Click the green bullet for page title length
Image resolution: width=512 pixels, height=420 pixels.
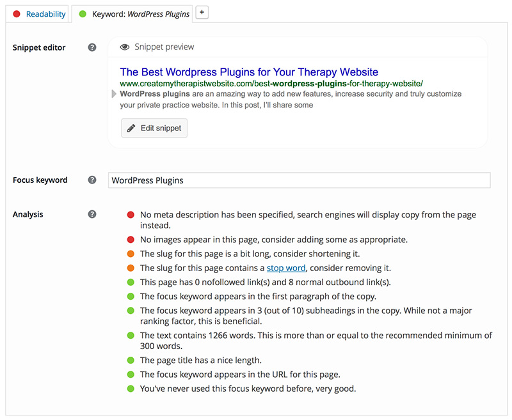click(131, 361)
